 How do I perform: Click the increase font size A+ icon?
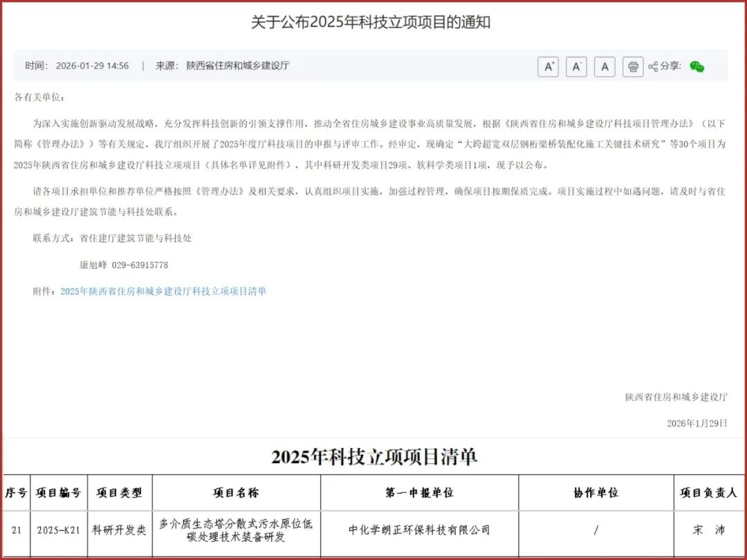(548, 66)
